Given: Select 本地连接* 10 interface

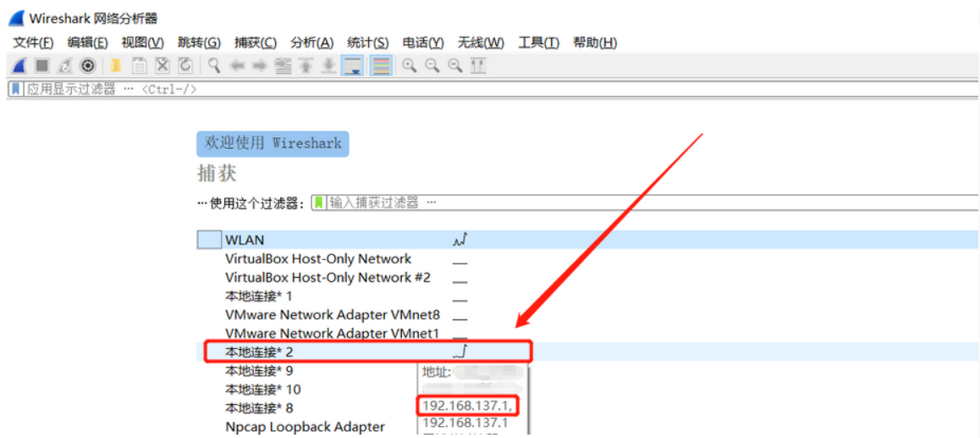Looking at the screenshot, I should point(262,389).
